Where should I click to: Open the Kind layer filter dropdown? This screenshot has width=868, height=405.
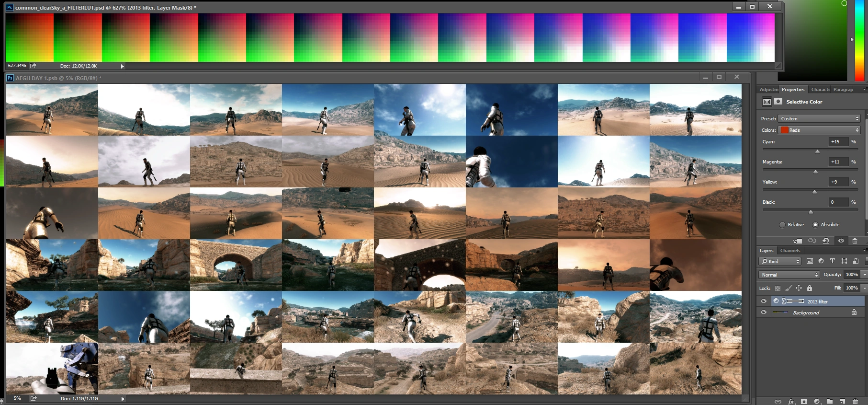click(x=780, y=261)
